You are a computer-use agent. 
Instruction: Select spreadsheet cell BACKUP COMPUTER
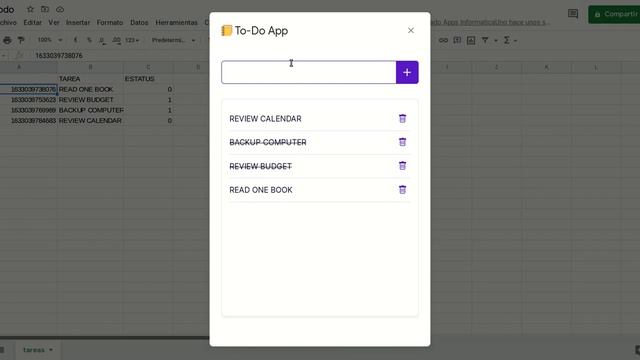point(91,110)
